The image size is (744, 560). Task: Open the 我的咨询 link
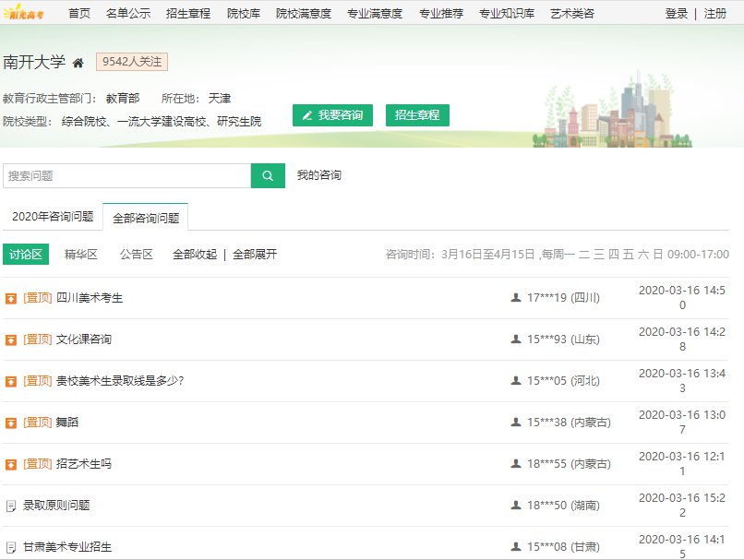coord(318,175)
